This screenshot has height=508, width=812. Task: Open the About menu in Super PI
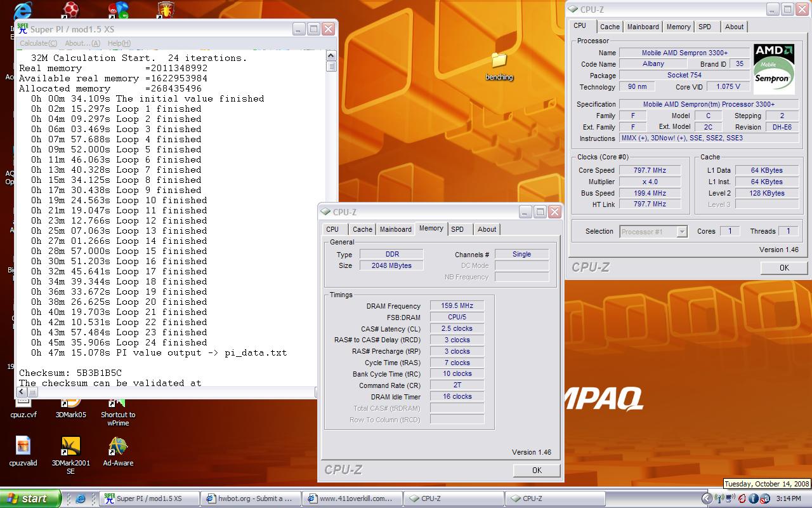pos(82,43)
